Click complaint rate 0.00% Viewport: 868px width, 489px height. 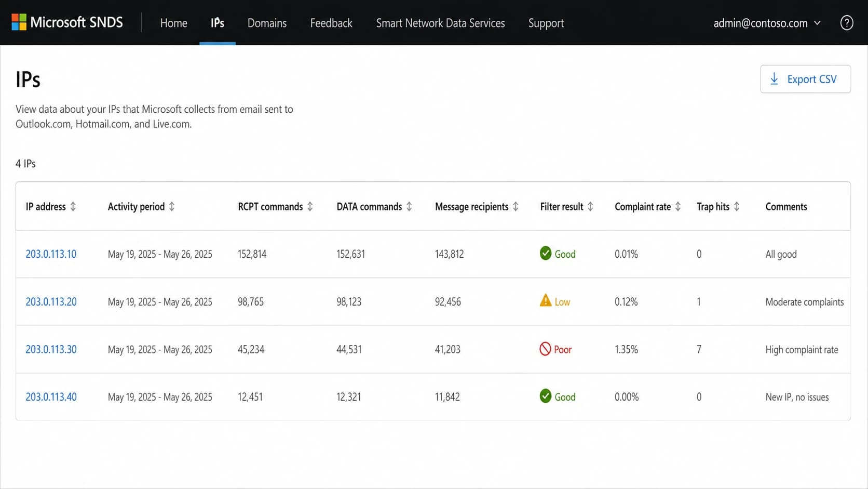coord(627,397)
